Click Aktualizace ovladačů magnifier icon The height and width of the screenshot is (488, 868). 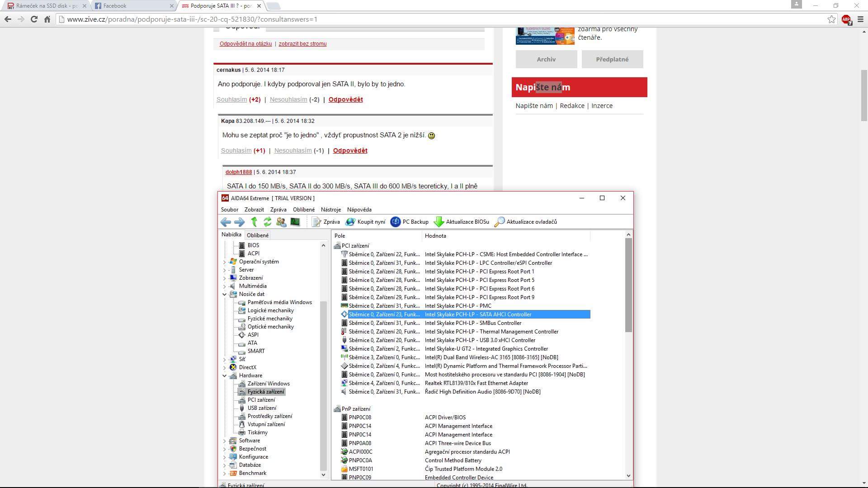pyautogui.click(x=500, y=222)
